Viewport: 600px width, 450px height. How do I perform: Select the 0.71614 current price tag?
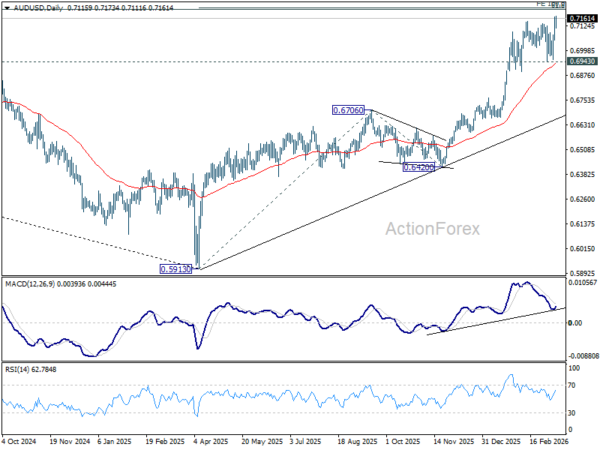coord(578,19)
